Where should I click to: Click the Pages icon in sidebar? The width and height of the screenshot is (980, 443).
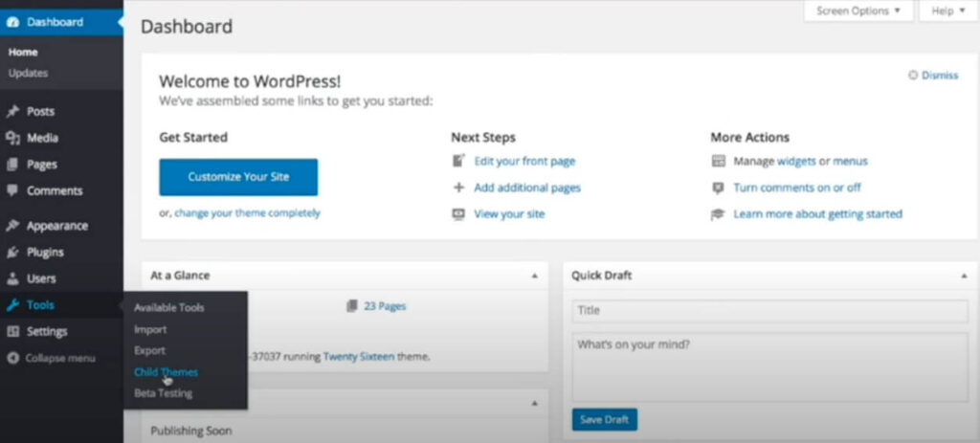[x=13, y=165]
